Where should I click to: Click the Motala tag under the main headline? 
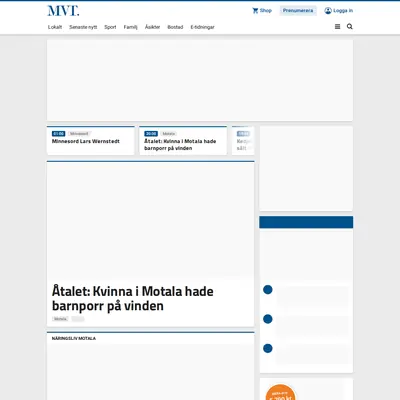tap(60, 319)
